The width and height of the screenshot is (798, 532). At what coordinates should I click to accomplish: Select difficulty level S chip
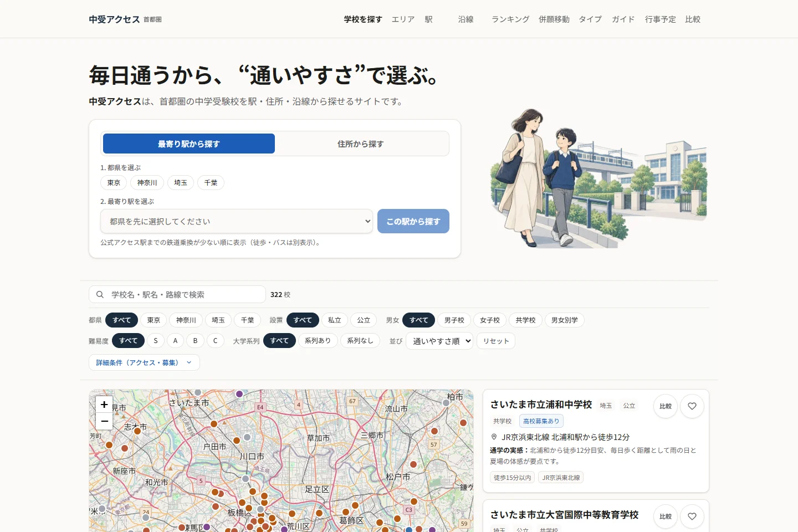point(156,341)
